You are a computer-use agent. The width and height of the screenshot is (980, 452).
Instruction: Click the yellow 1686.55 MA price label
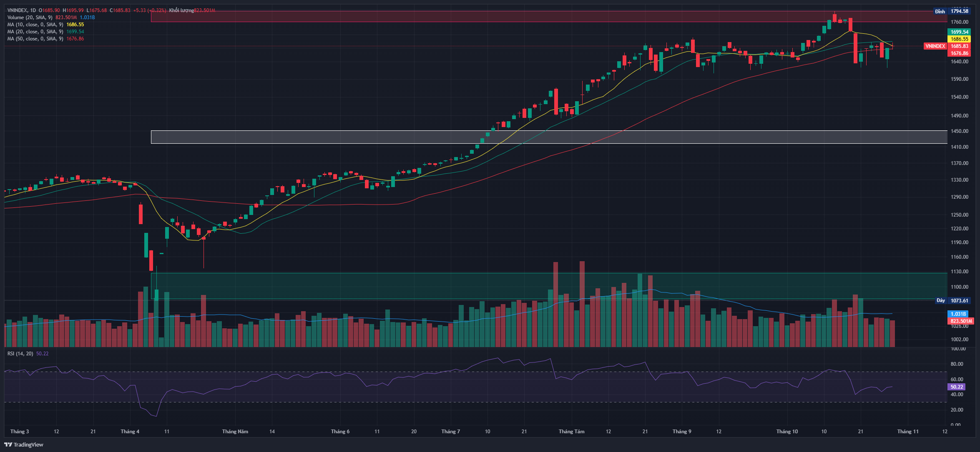coord(959,39)
